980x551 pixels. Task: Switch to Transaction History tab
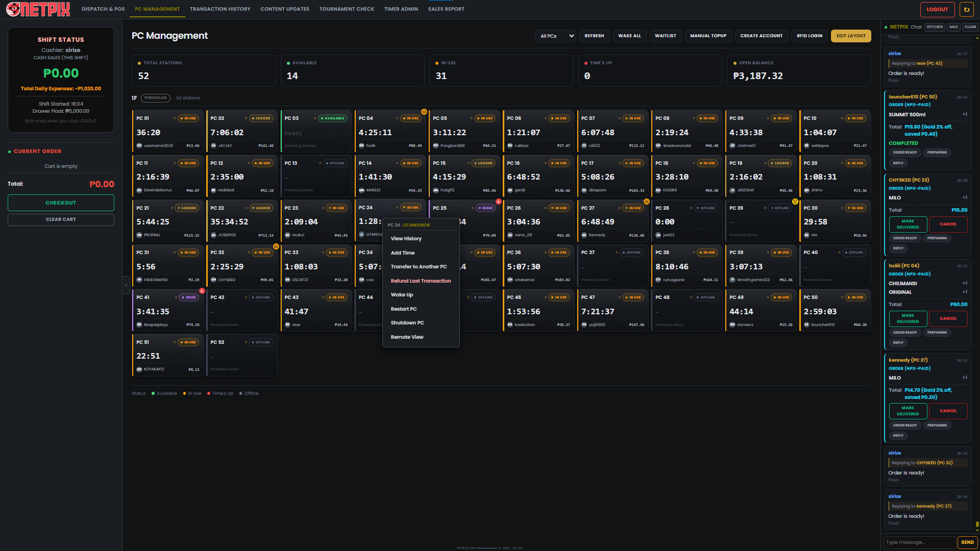click(220, 9)
